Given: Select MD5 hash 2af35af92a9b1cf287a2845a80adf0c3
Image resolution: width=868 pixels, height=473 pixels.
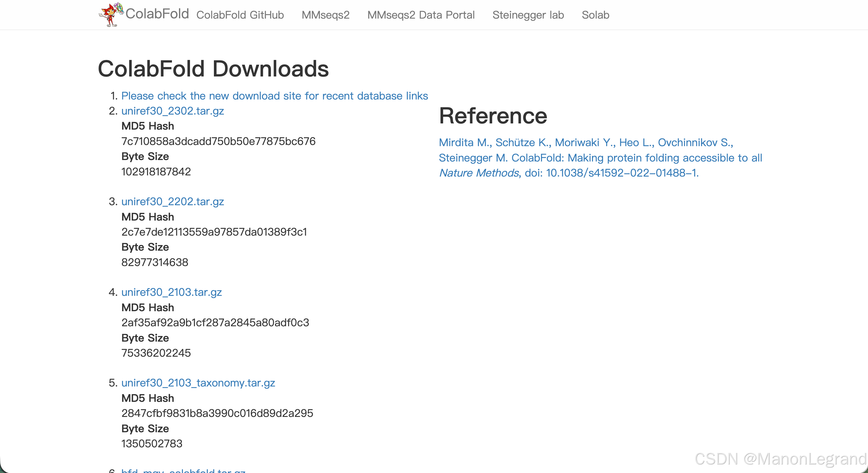Looking at the screenshot, I should click(x=215, y=322).
